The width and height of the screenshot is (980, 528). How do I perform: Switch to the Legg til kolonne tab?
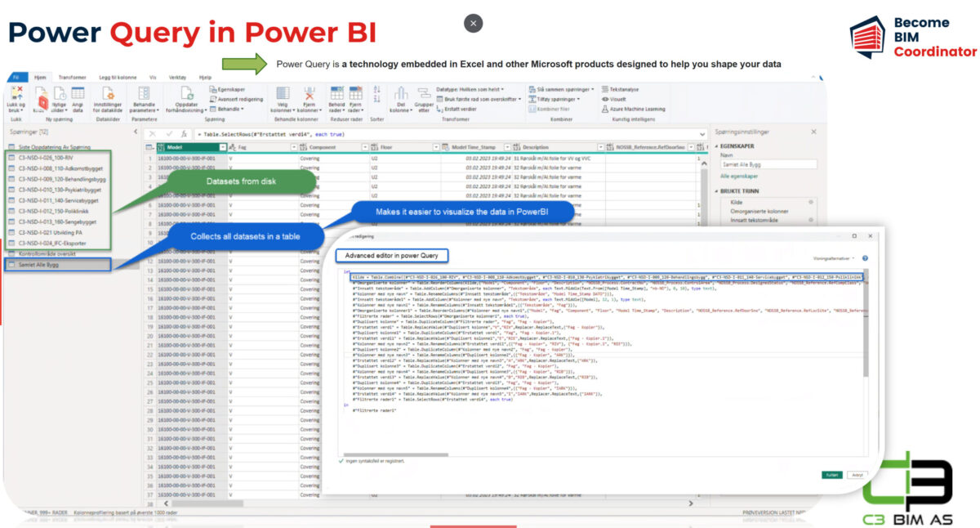pyautogui.click(x=118, y=77)
